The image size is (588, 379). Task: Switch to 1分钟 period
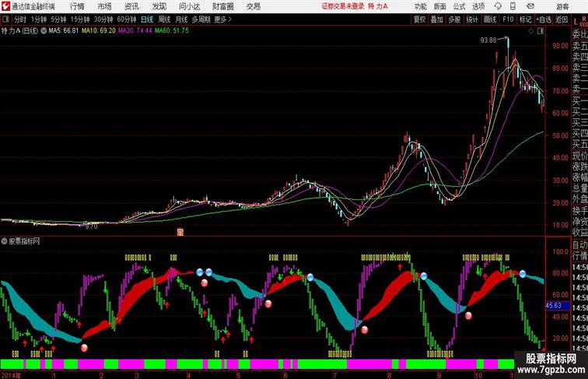point(39,19)
